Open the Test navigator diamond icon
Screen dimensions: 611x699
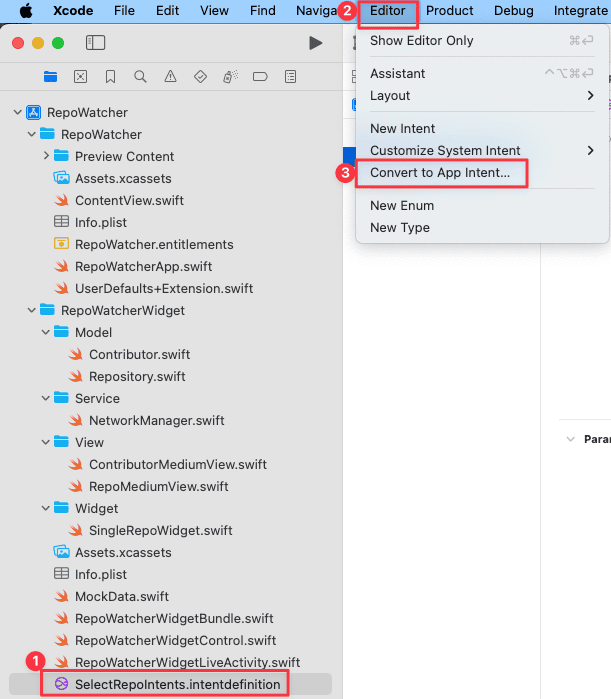pos(200,77)
